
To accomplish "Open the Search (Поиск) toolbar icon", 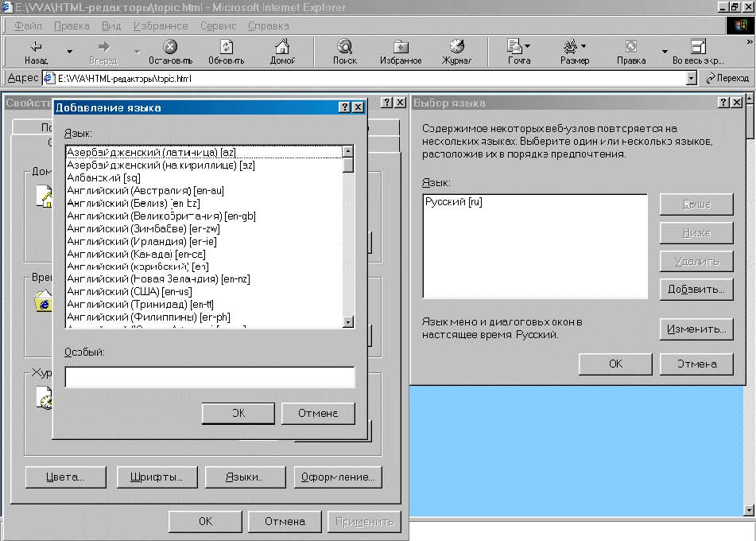I will [x=345, y=47].
